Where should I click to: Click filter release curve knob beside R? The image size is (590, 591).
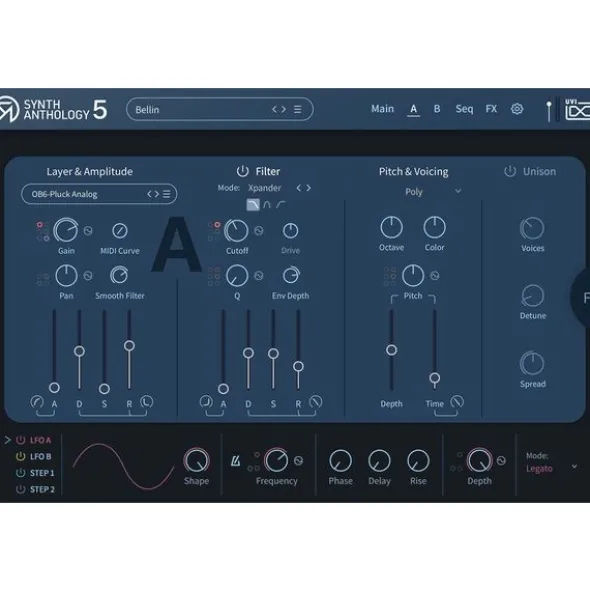pyautogui.click(x=316, y=402)
